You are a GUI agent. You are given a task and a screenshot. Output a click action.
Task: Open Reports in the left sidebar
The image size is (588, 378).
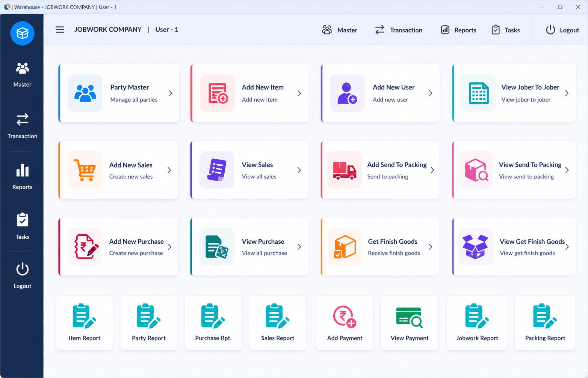pos(23,177)
